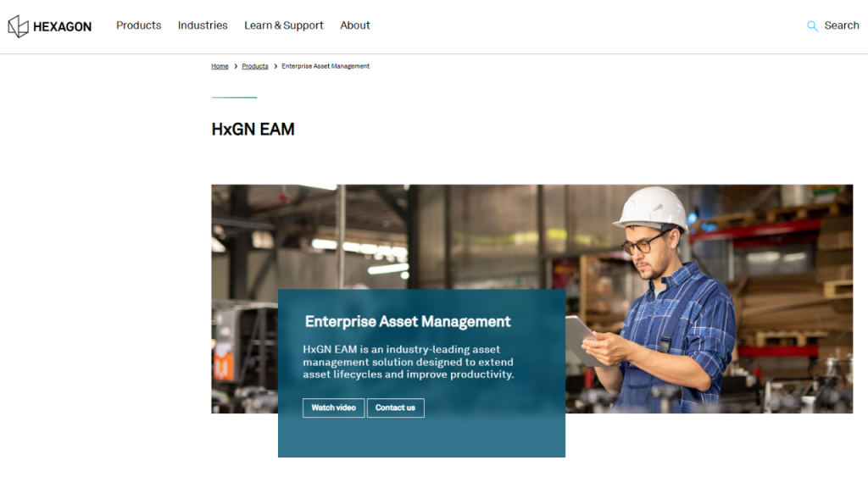Click the HxGN EAM description paragraph
868x488 pixels.
tap(408, 362)
